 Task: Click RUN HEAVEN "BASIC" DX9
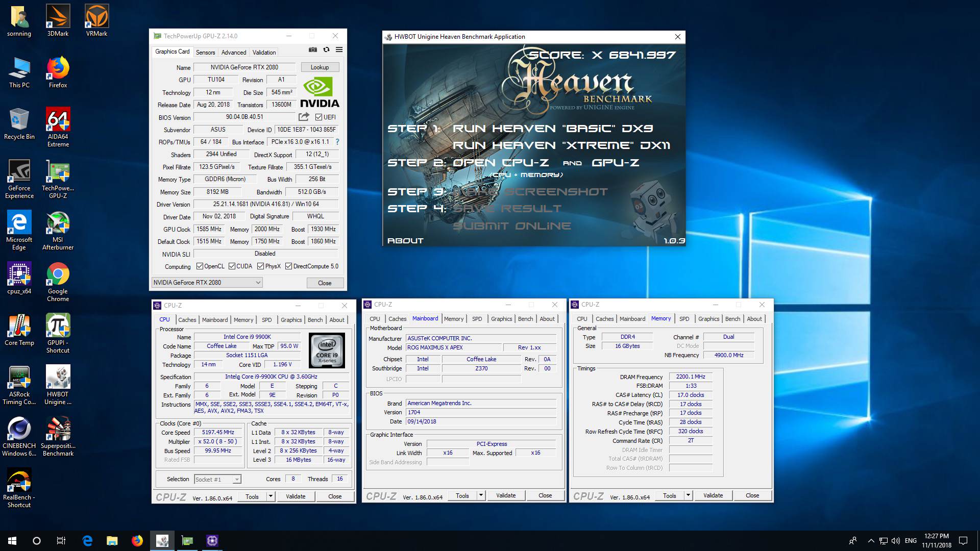[553, 129]
